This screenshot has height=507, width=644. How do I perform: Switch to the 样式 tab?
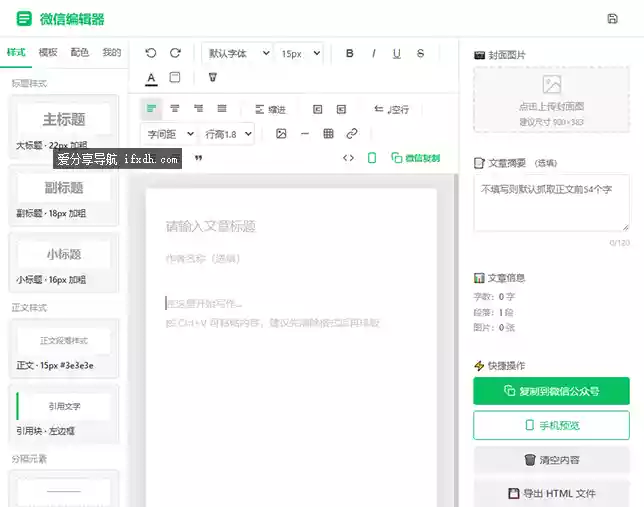(16, 52)
